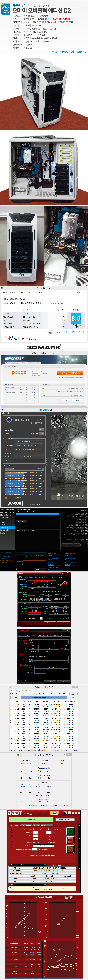
Task: Click XS Bench in Real Temp
Action: coord(44,806)
